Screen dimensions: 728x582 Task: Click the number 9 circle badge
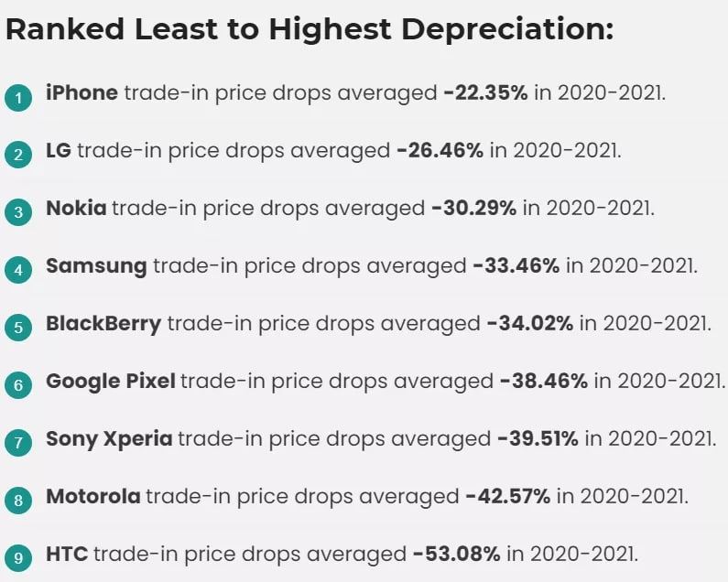pos(17,558)
